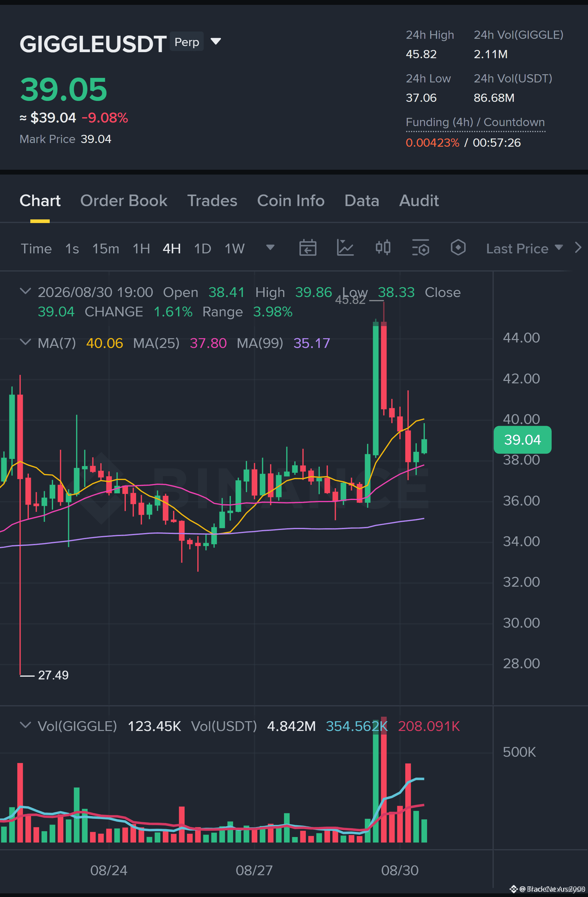Select the 1W interval
Viewport: 588px width, 897px height.
(x=235, y=249)
